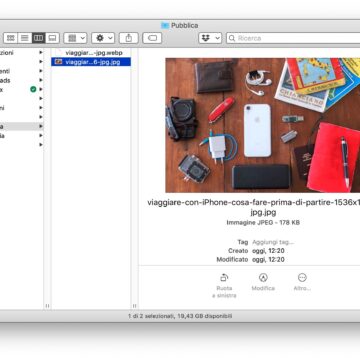Switch Finder to gallery view

tap(52, 38)
